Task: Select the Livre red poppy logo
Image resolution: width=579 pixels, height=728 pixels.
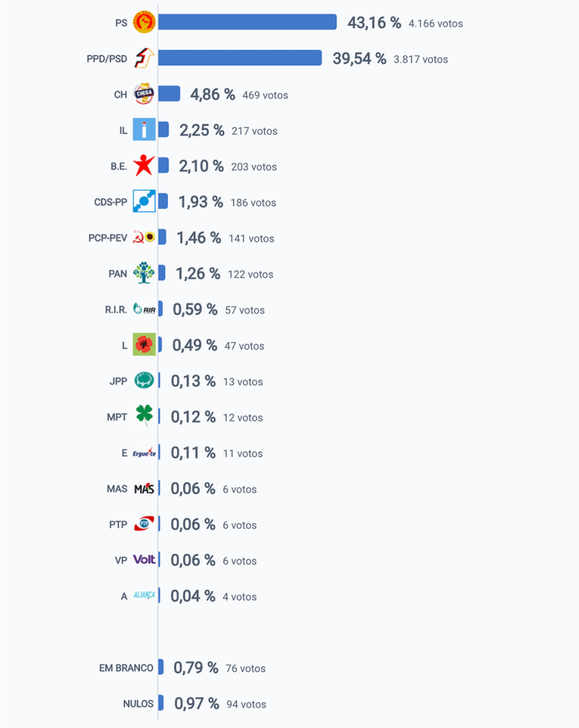Action: click(x=144, y=345)
